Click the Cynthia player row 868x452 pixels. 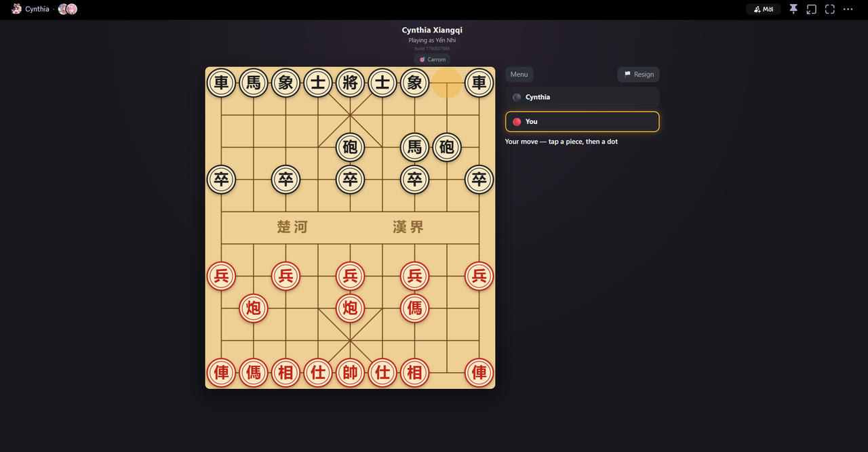click(583, 97)
